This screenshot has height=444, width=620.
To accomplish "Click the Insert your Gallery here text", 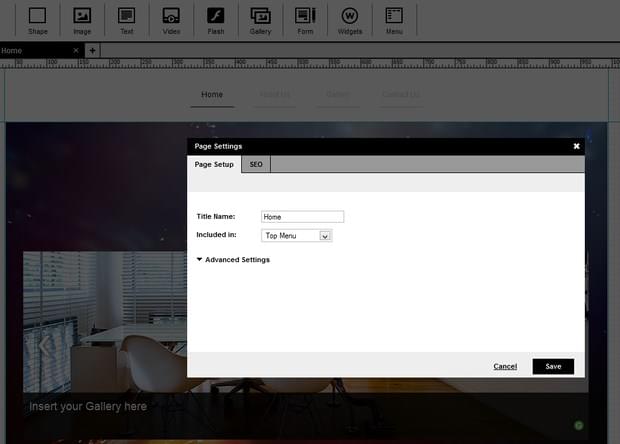I will tap(88, 406).
